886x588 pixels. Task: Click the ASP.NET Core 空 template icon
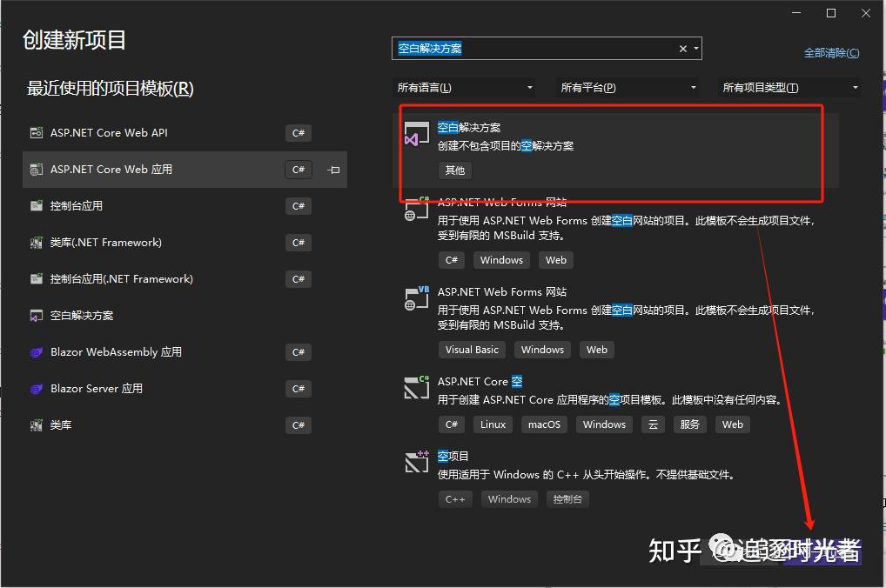[x=416, y=387]
